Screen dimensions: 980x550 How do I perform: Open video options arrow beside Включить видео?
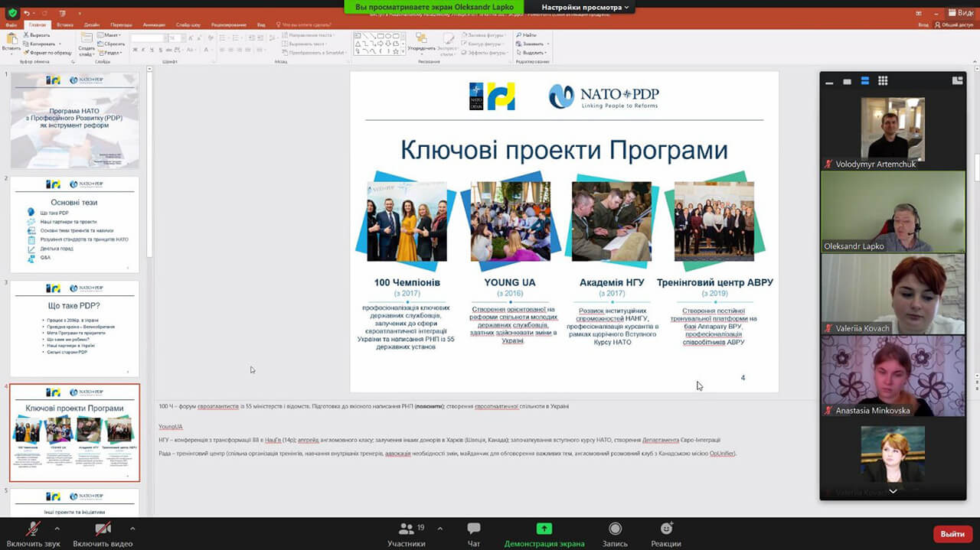[132, 529]
